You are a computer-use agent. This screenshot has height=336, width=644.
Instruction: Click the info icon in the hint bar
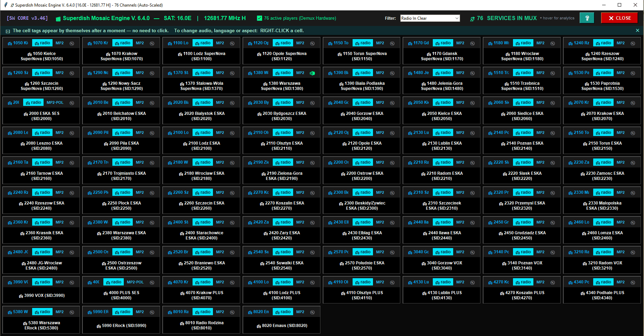(8, 31)
